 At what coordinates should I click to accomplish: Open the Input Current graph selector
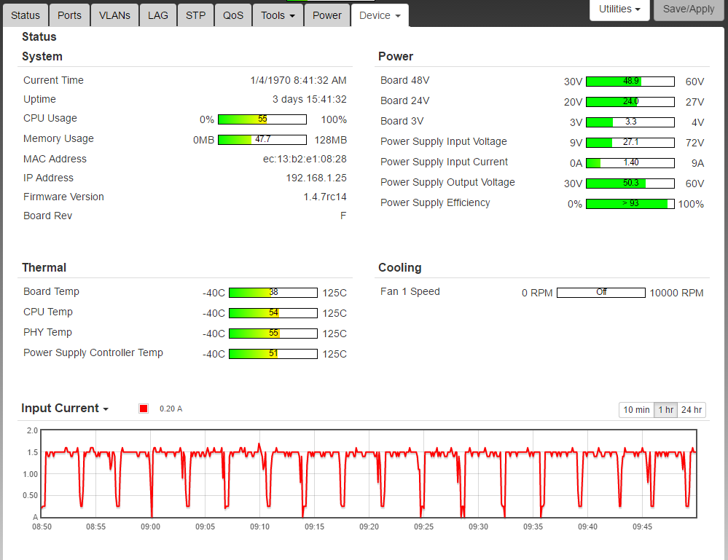tap(65, 409)
